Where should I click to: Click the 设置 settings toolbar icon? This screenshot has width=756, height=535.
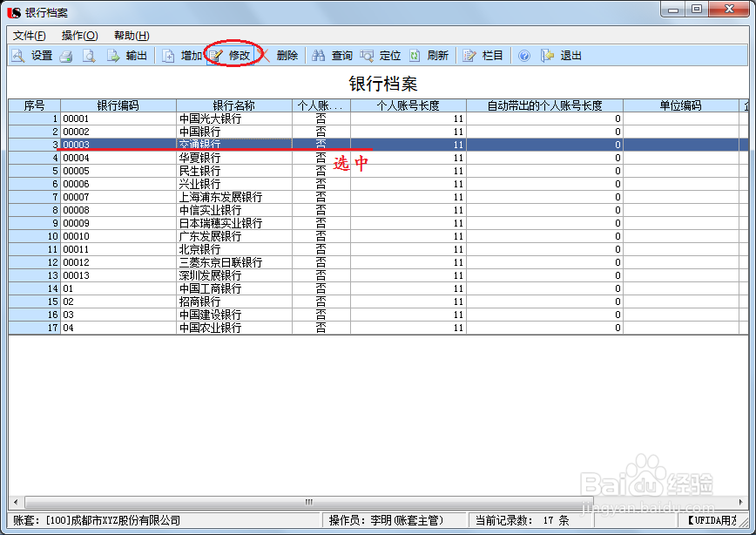(18, 56)
